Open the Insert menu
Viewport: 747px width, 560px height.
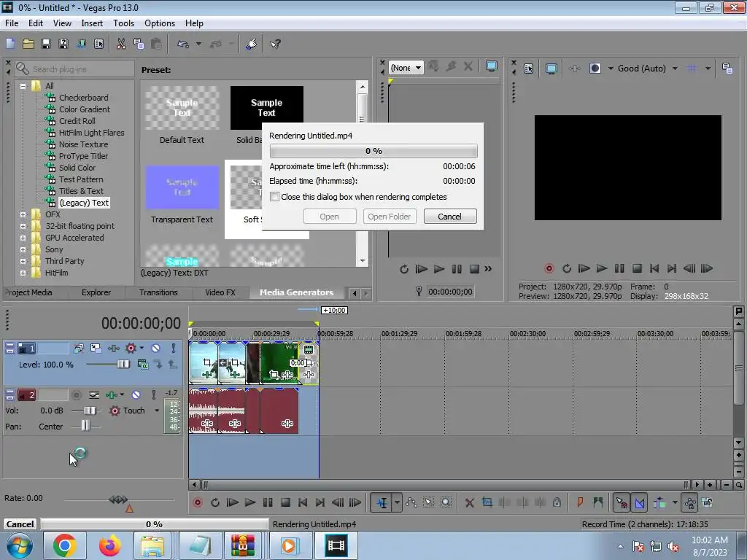(92, 23)
